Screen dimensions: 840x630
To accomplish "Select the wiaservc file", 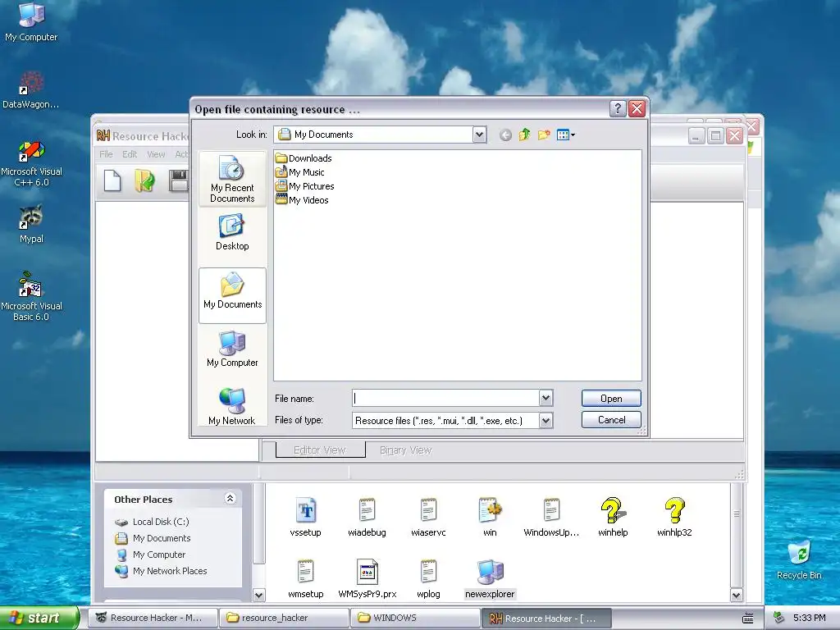I will point(428,517).
